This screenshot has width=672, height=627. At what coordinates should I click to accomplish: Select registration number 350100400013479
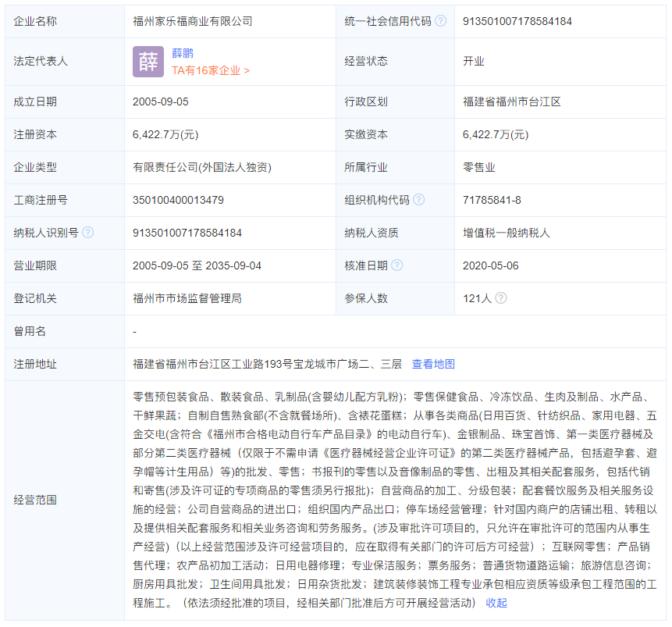coord(178,200)
